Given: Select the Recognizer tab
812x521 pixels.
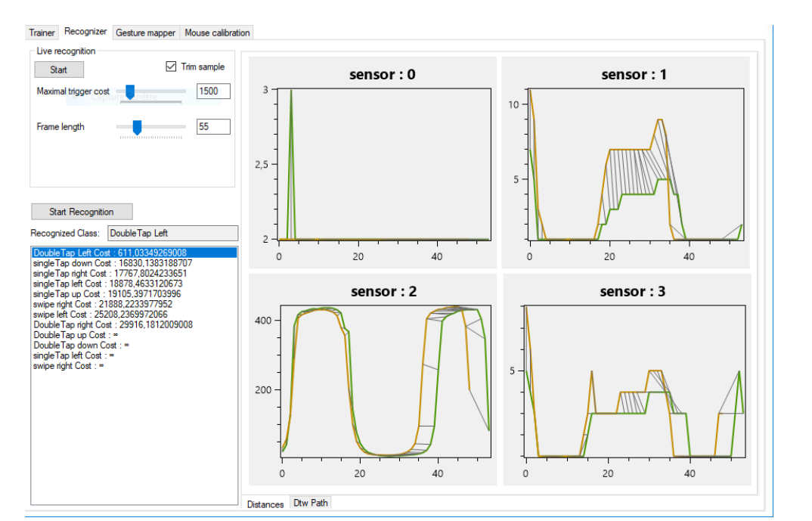Looking at the screenshot, I should (x=85, y=32).
